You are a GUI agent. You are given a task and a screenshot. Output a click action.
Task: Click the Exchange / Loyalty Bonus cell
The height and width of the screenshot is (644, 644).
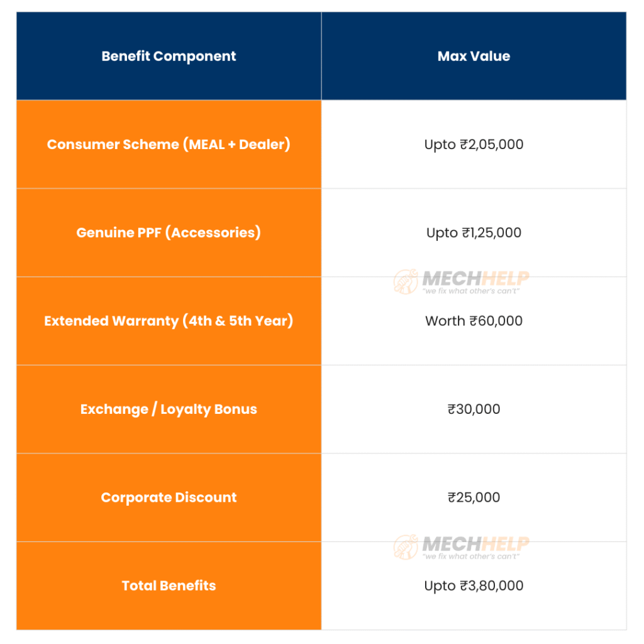(x=169, y=409)
